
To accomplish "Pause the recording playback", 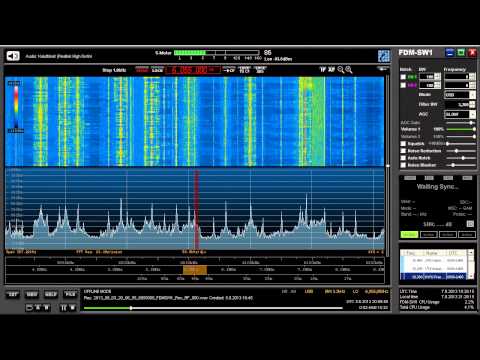I will click(x=63, y=308).
